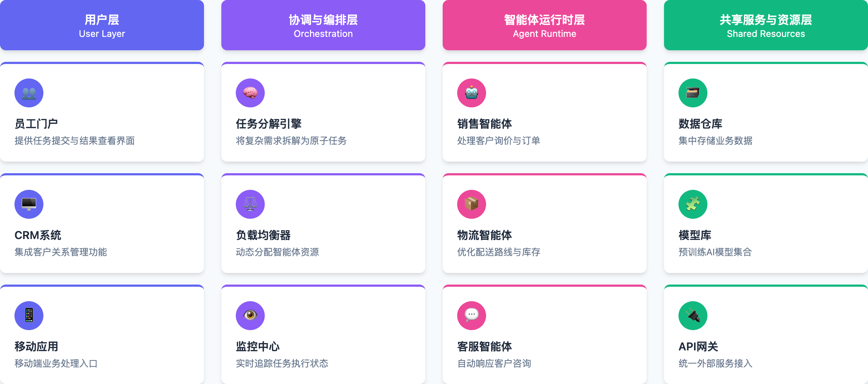Click the 移动应用 phone icon
868x384 pixels.
[x=29, y=316]
